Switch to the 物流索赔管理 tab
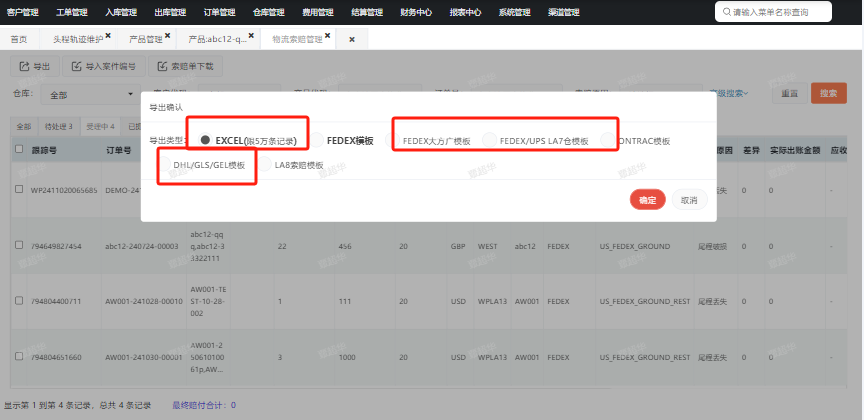Screen dimensions: 864x420 tap(298, 39)
